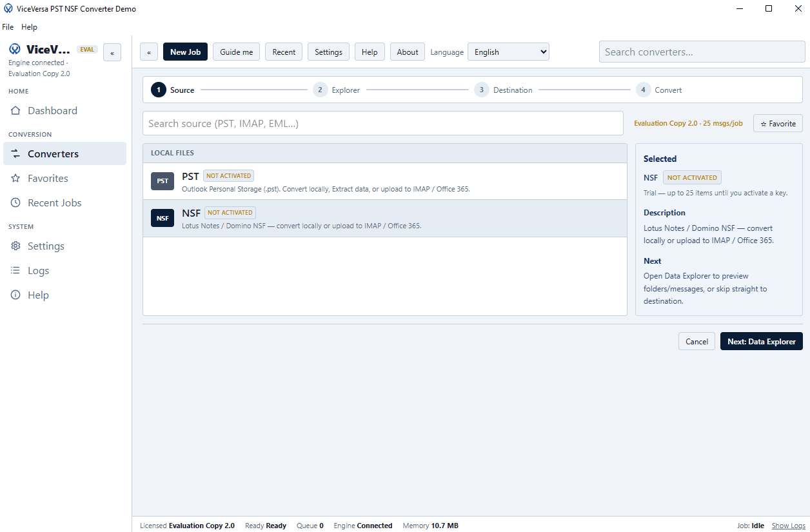Image resolution: width=810 pixels, height=532 pixels.
Task: Minimize the application window
Action: (739, 9)
